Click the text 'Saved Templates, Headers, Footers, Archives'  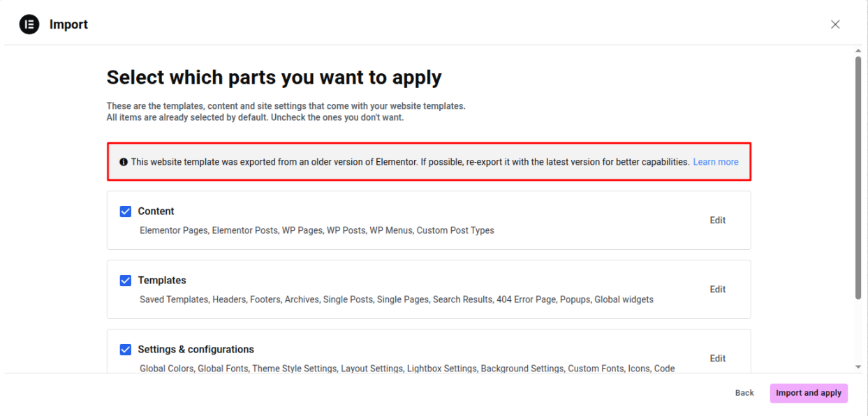[230, 299]
